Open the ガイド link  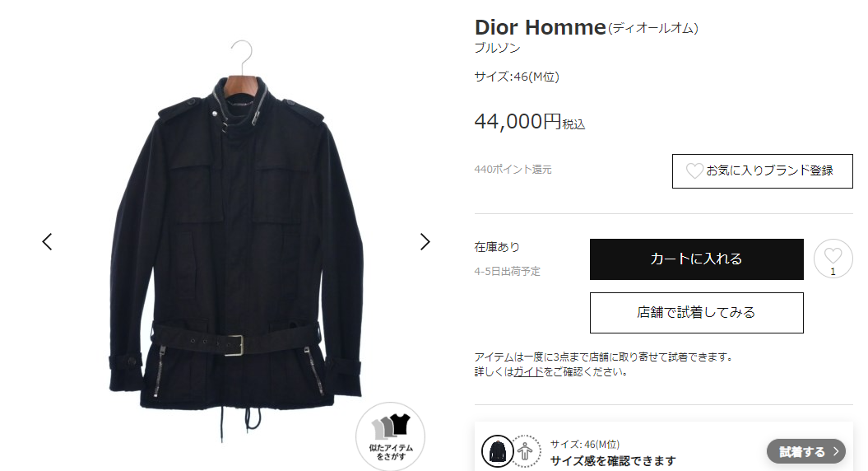(x=528, y=372)
